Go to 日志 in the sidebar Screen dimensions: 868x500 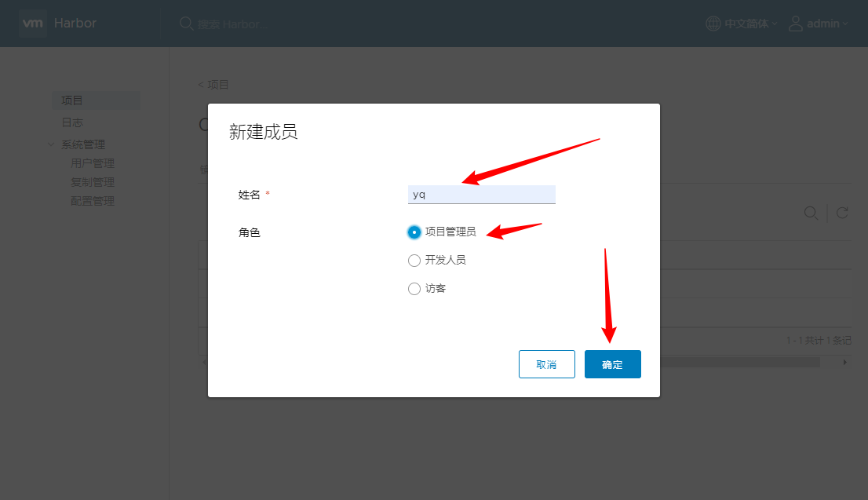pos(72,122)
